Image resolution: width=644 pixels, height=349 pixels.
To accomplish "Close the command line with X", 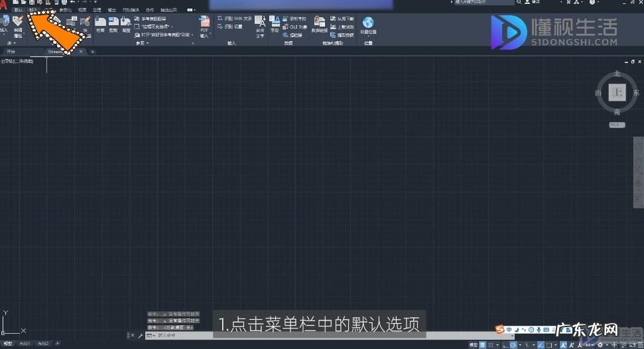I will point(132,336).
